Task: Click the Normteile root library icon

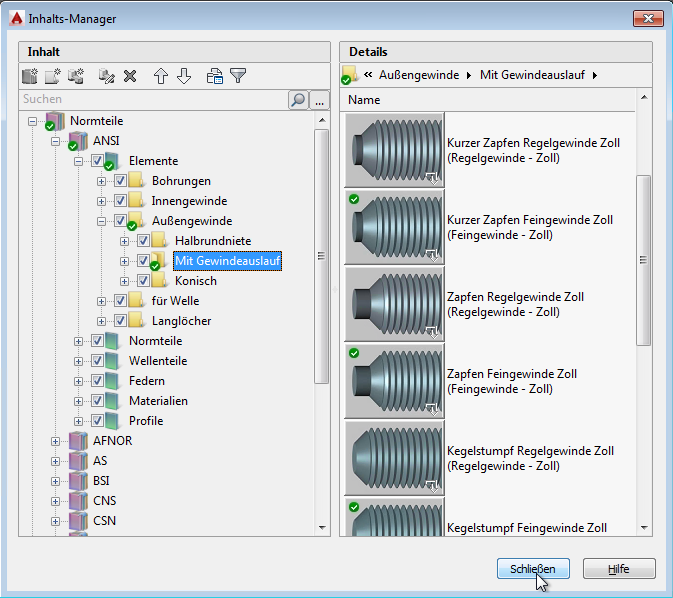Action: point(55,121)
